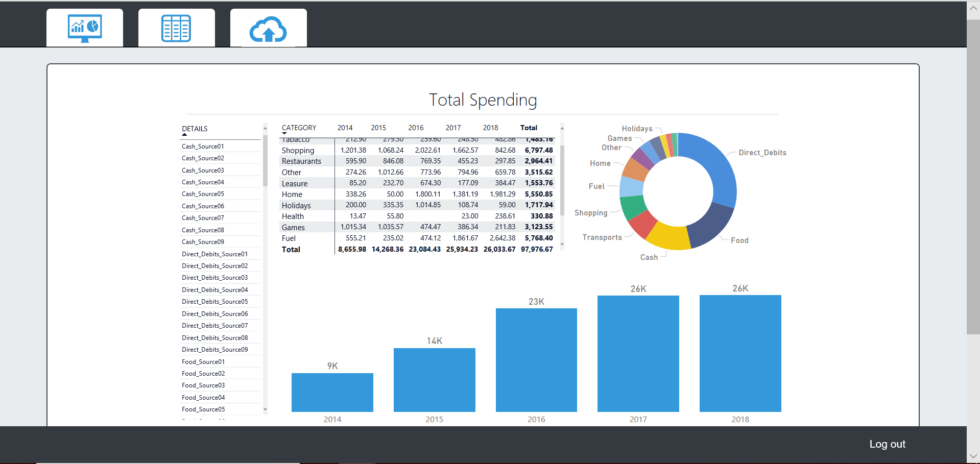
Task: Click the Log out link
Action: coord(887,444)
